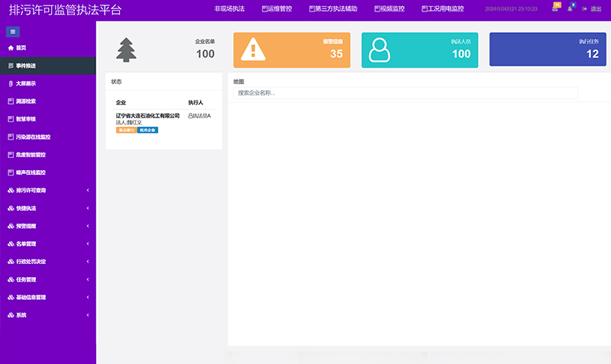611x364 pixels.
Task: Click the 搜索企业名称 search field
Action: click(x=406, y=93)
